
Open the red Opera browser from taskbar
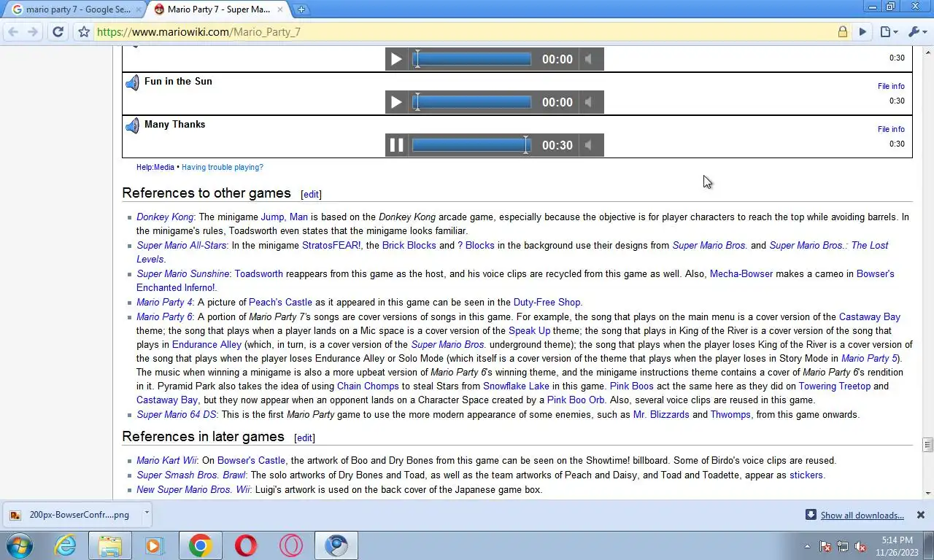pyautogui.click(x=246, y=545)
